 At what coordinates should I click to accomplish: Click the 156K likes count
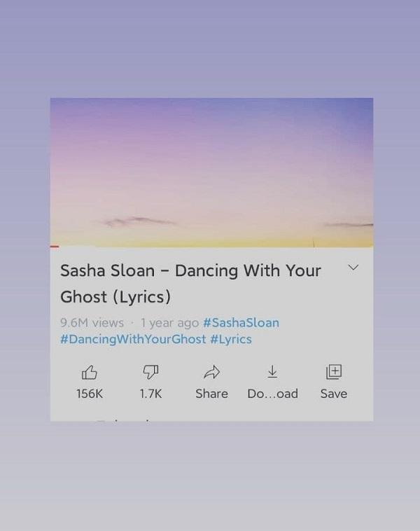coord(90,394)
